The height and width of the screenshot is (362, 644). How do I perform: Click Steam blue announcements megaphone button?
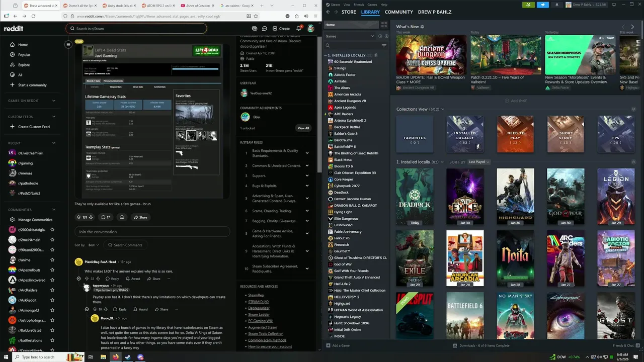click(x=543, y=5)
